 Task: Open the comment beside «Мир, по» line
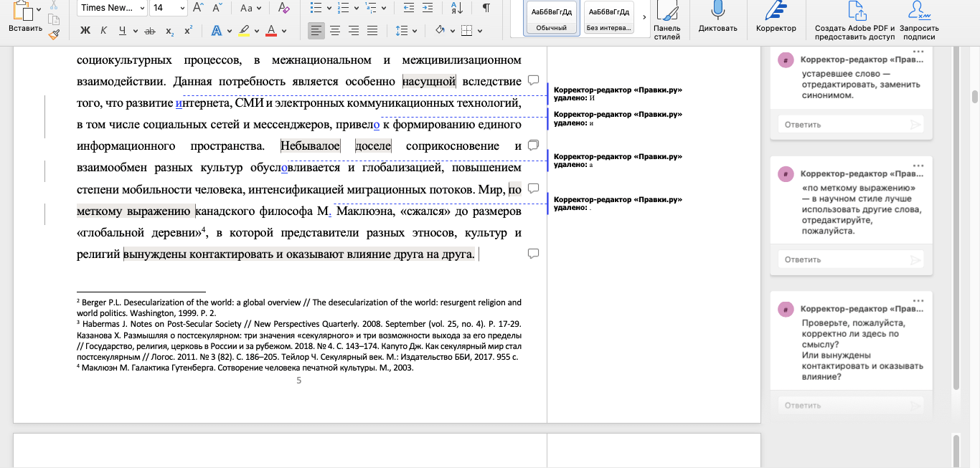(533, 188)
